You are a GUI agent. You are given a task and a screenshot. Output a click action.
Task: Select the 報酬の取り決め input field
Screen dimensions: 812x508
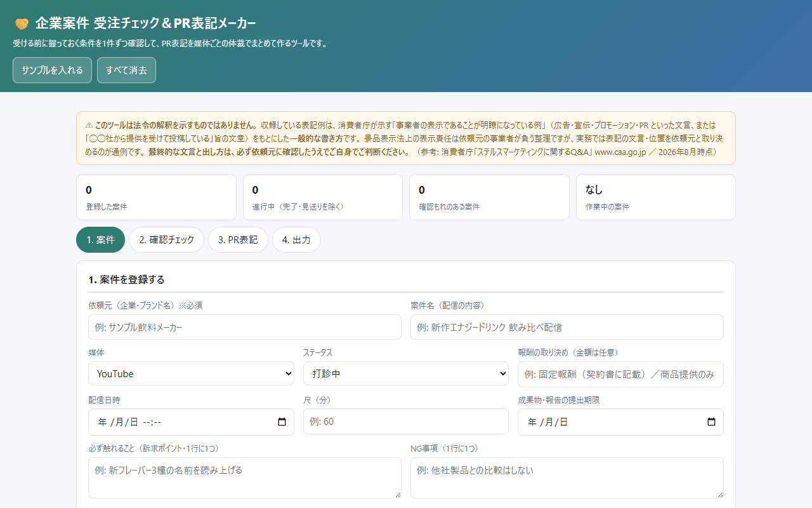pos(620,374)
